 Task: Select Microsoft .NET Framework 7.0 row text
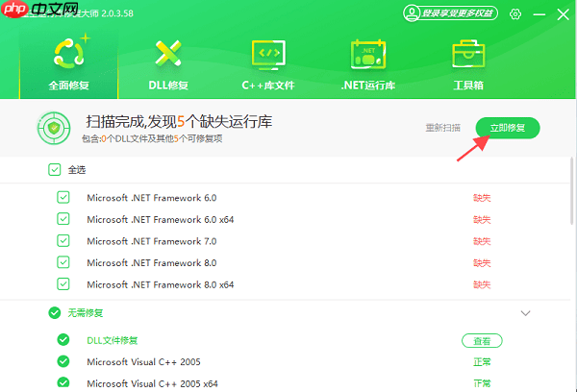click(152, 241)
